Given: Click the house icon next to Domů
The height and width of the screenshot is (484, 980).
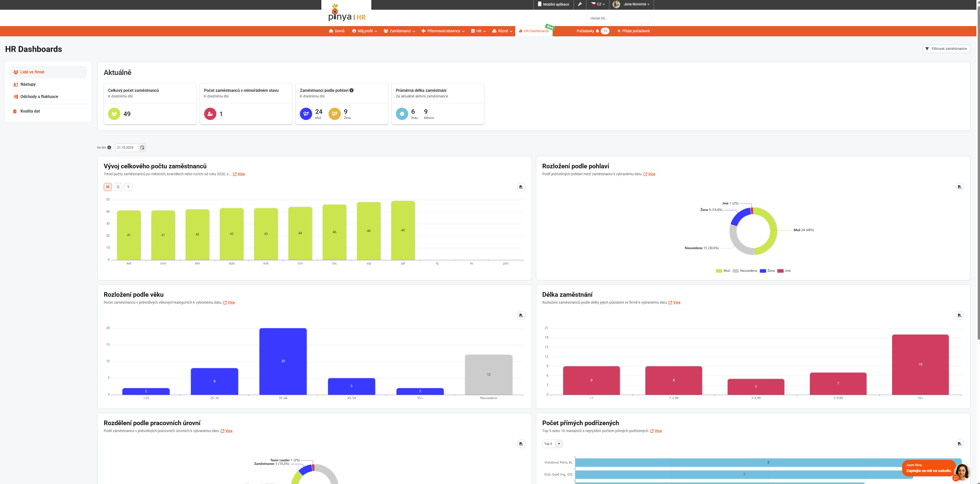Looking at the screenshot, I should click(331, 31).
